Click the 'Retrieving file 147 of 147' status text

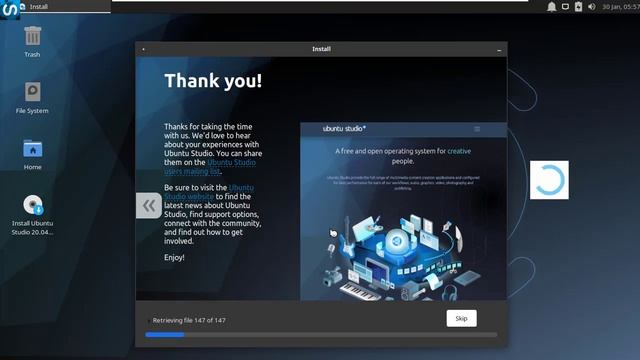(189, 320)
